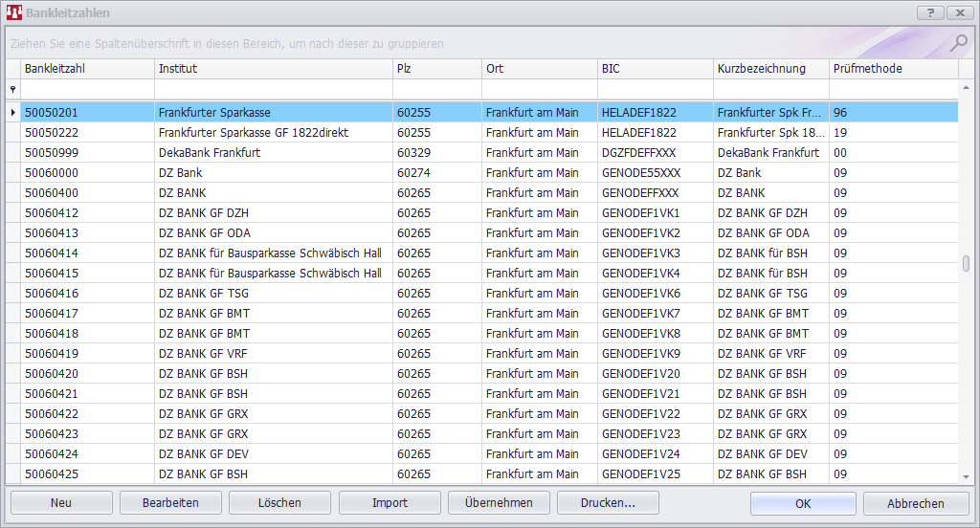
Task: Select Institut cell DZ BANK GF DZH
Action: (274, 213)
